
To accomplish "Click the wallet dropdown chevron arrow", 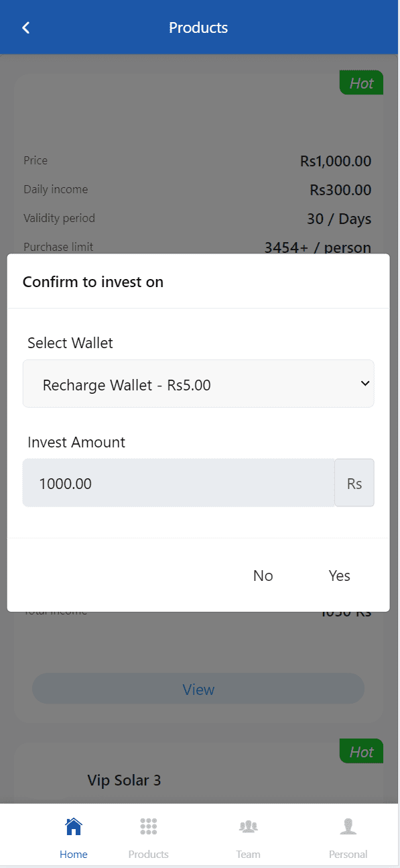I will pyautogui.click(x=365, y=384).
